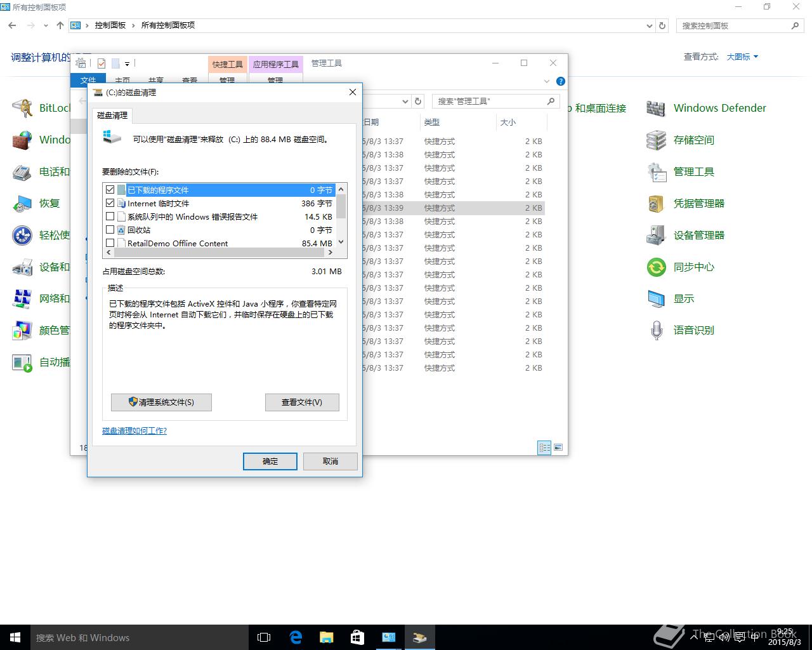Close the (C:)的磁盘清理 dialog
Image resolution: width=812 pixels, height=650 pixels.
[x=353, y=92]
